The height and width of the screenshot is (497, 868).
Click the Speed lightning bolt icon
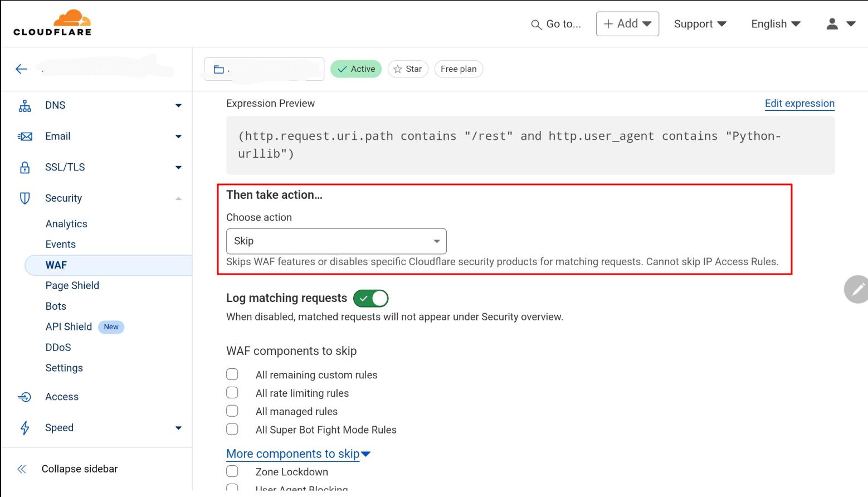click(x=25, y=428)
